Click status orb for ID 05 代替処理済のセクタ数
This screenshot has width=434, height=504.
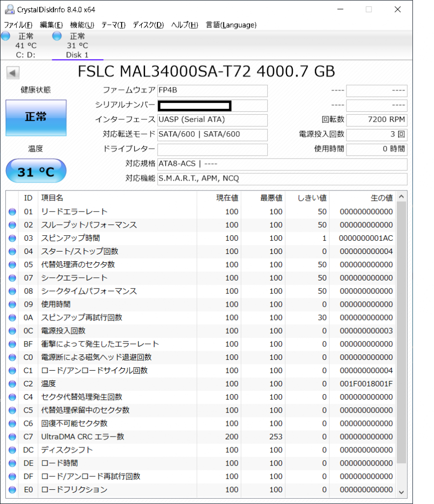pyautogui.click(x=12, y=264)
